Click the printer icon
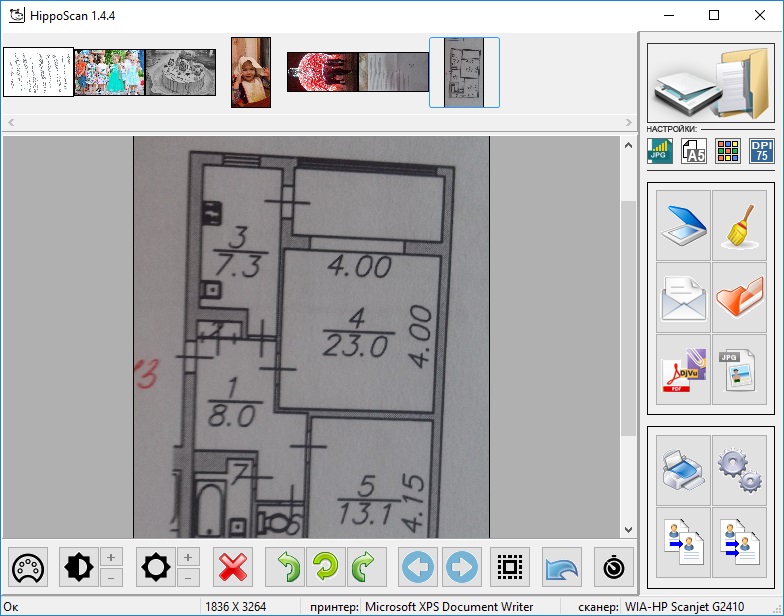The width and height of the screenshot is (784, 616). 683,470
